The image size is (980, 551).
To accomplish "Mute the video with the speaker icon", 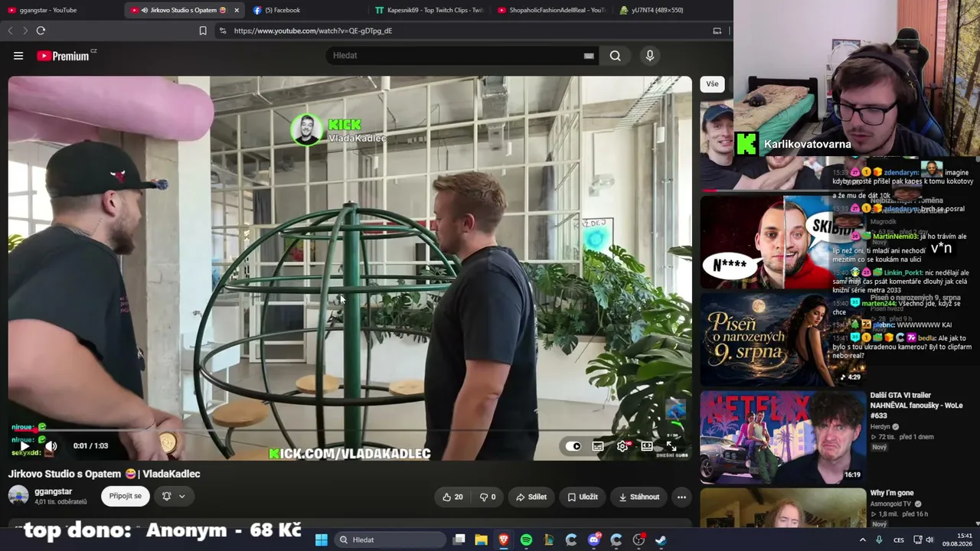I will 51,446.
